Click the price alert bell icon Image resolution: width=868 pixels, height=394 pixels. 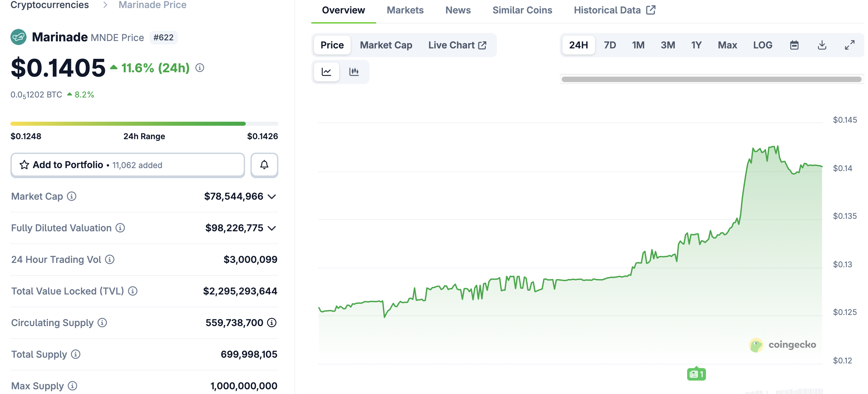[264, 165]
